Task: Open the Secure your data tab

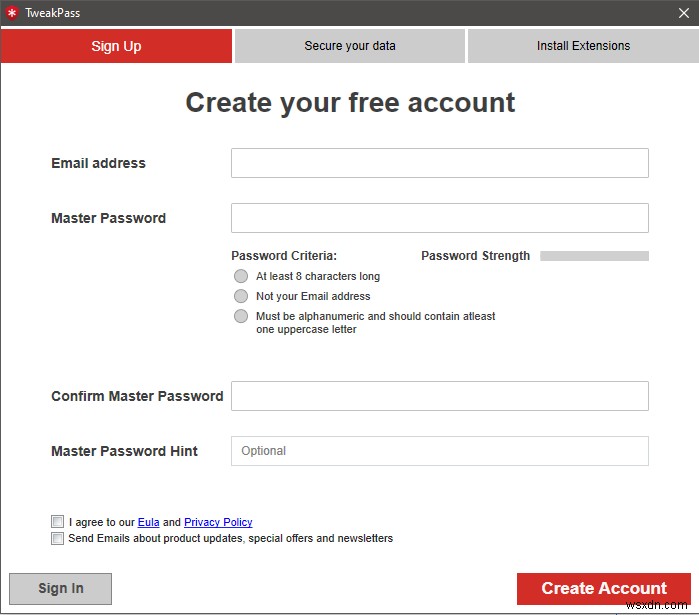Action: coord(350,46)
